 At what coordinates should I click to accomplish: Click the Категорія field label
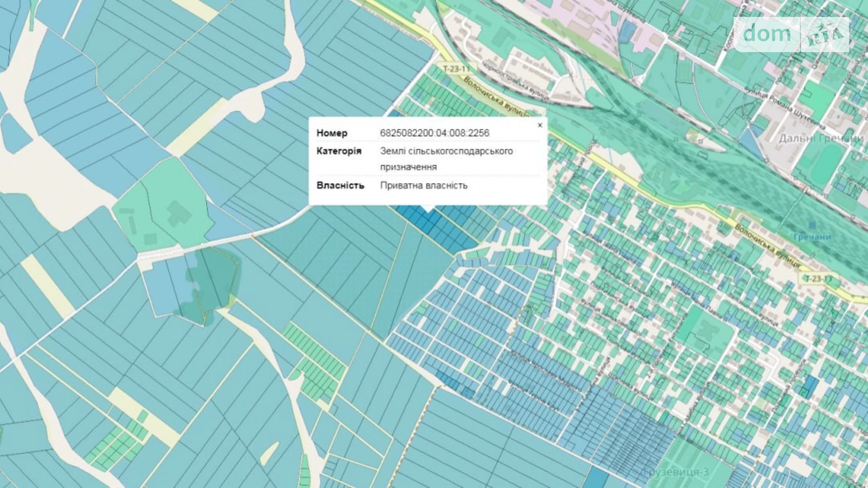339,151
